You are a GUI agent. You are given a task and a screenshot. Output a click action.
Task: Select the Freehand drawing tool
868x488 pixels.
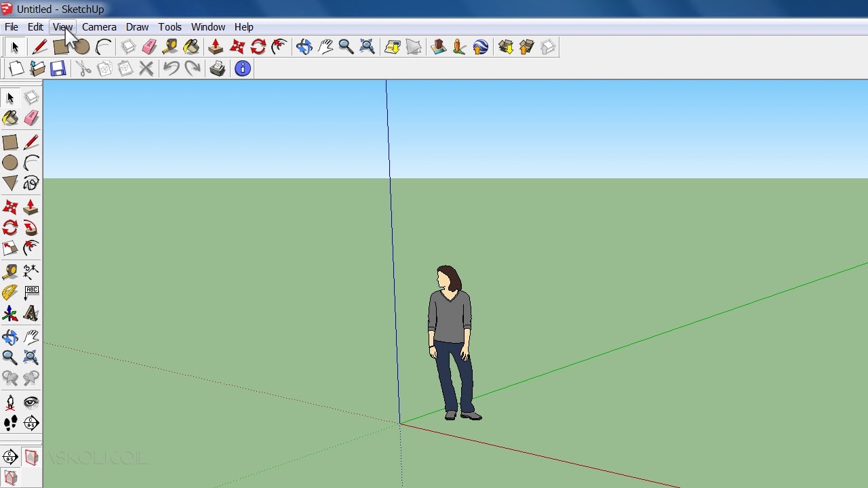31,184
